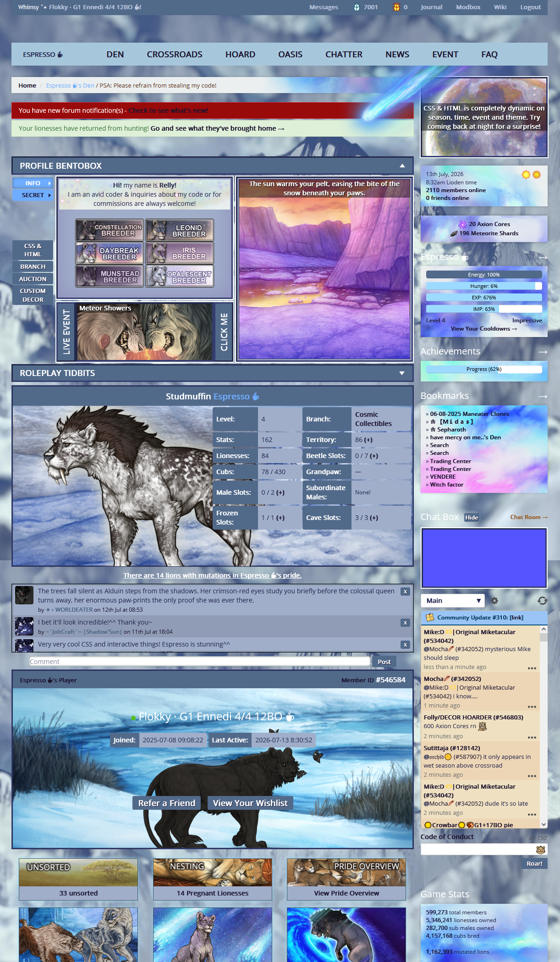
Task: Expand the INFO side tab
Action: 33,183
